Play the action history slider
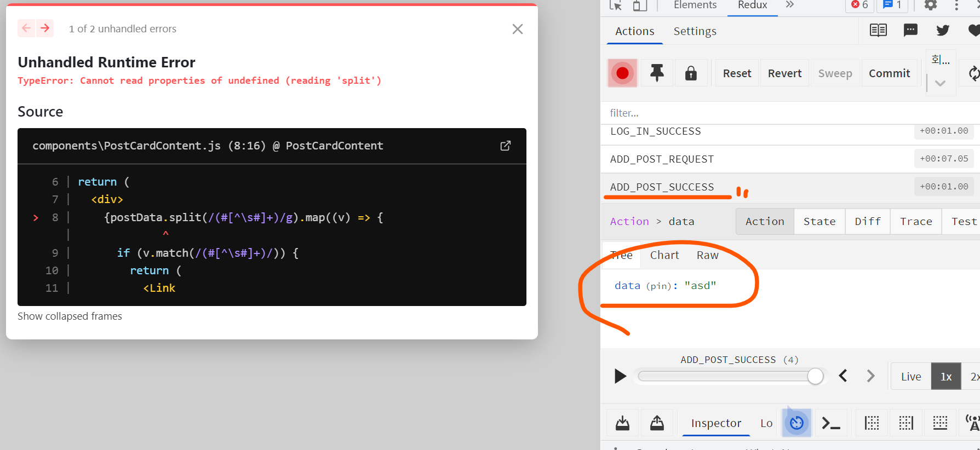 click(620, 376)
